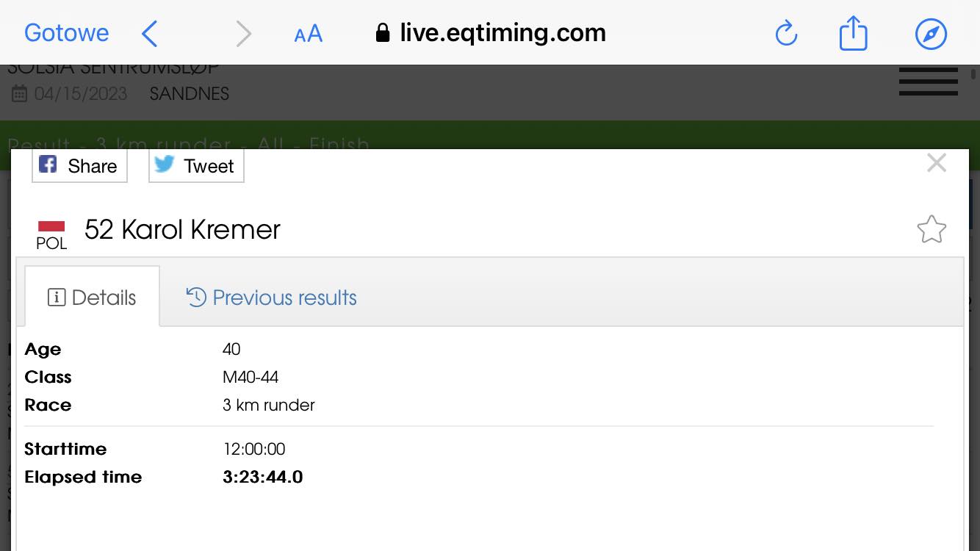Open page in Safari via compass icon
The width and height of the screenshot is (980, 551).
click(931, 34)
